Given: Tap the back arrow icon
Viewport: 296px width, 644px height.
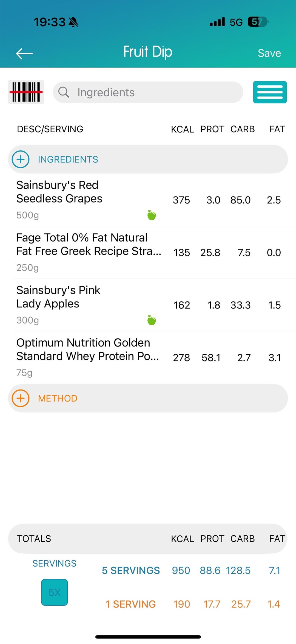Looking at the screenshot, I should click(24, 53).
